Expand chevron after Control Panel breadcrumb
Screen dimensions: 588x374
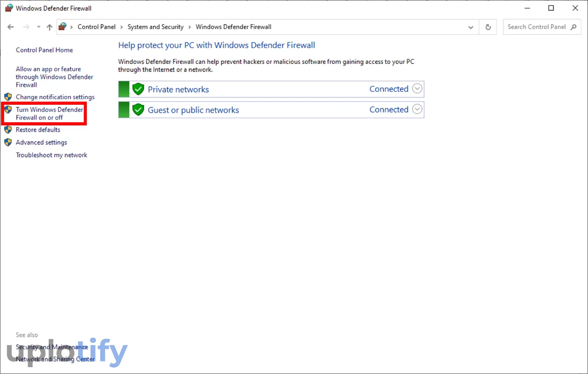[122, 27]
